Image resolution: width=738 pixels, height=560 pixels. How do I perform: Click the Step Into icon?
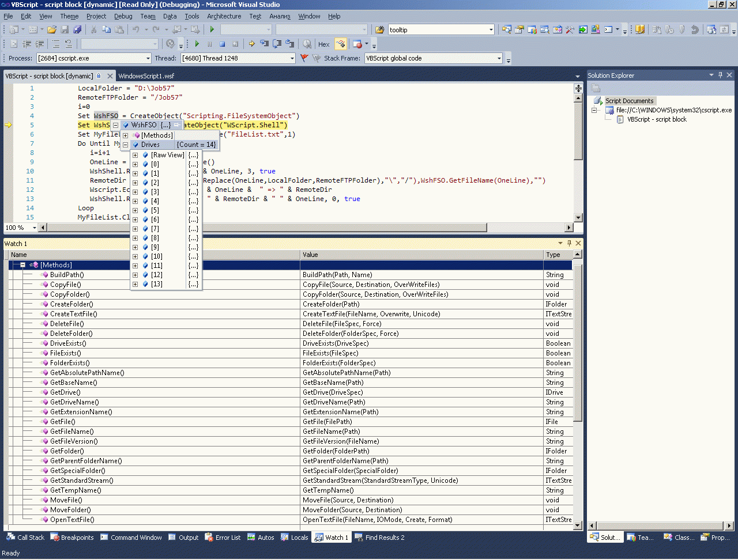(264, 44)
